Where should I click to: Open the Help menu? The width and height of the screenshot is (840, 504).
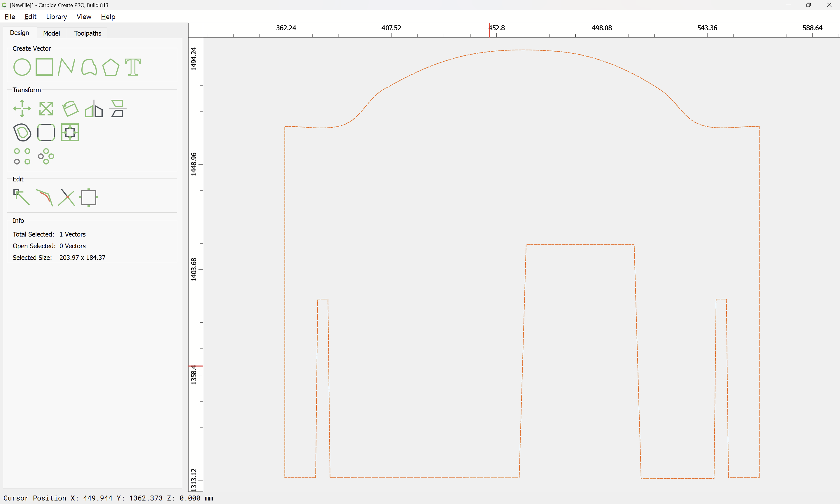coord(108,17)
